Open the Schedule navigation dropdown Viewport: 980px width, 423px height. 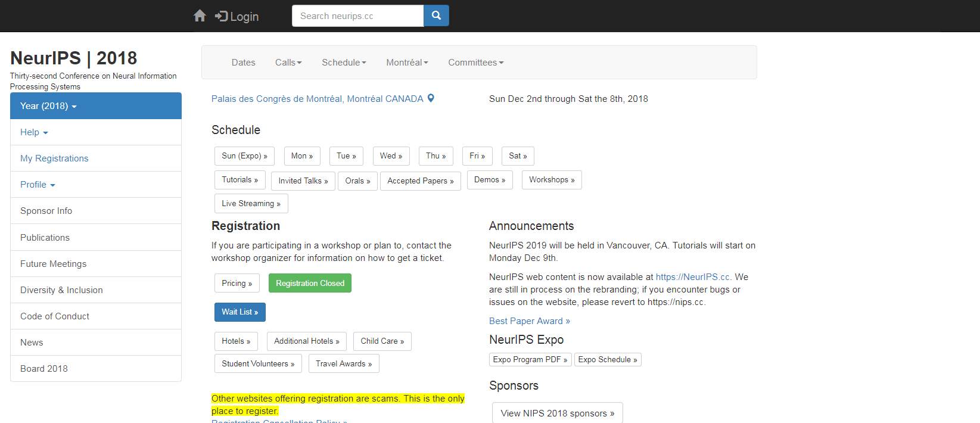click(344, 63)
